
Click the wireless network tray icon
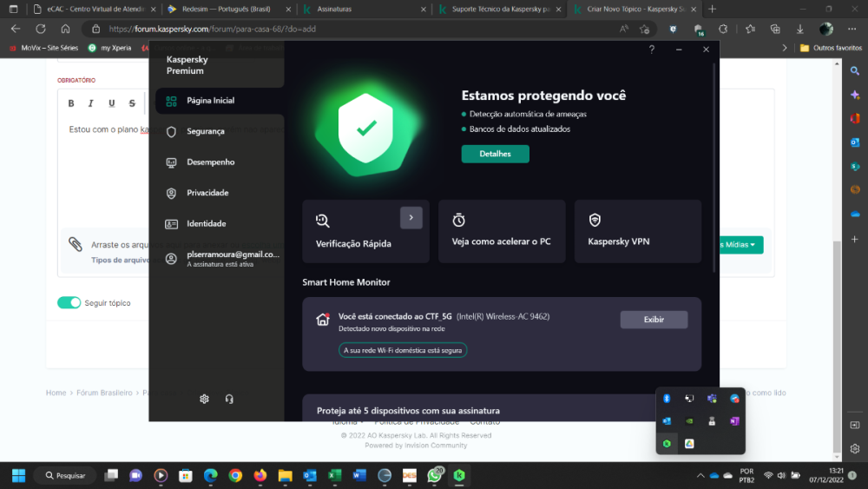768,475
